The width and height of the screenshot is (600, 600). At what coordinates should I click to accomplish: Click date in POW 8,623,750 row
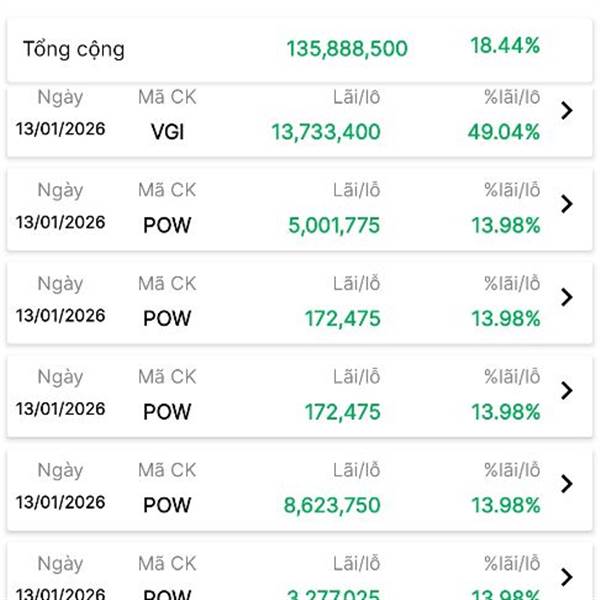click(x=60, y=502)
